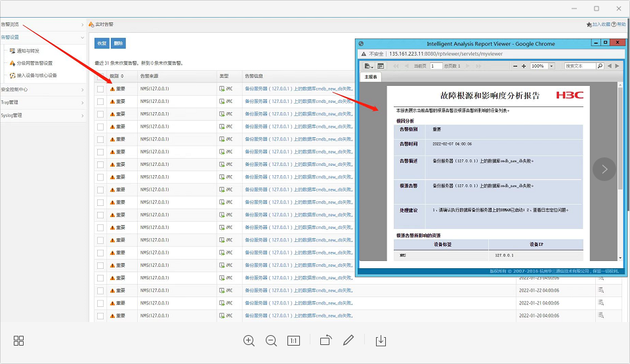Open the 100% zoom dropdown in the report viewer
This screenshot has height=364, width=630.
(x=552, y=66)
